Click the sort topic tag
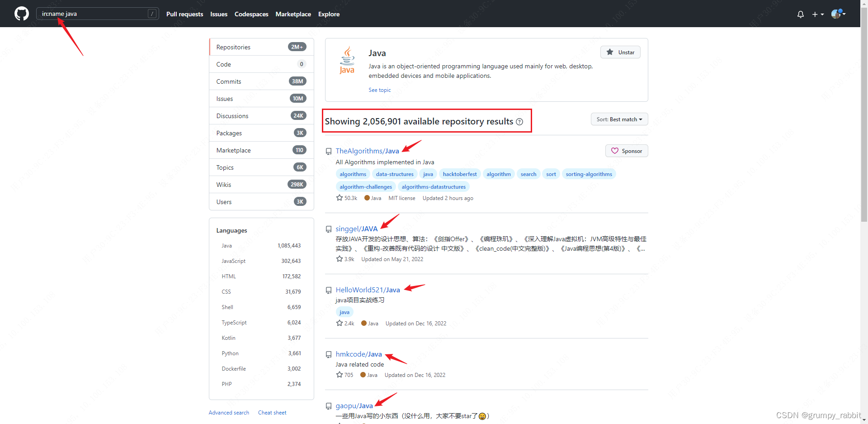This screenshot has width=868, height=424. click(551, 174)
